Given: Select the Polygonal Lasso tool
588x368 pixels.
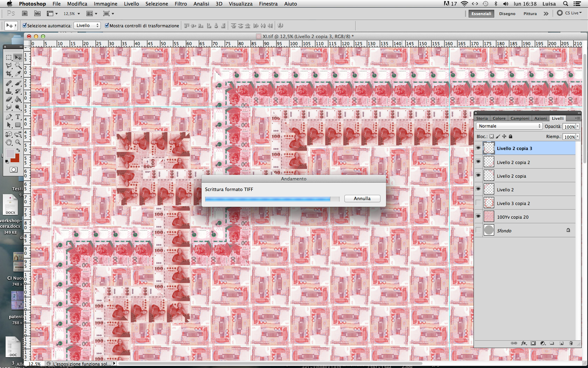Looking at the screenshot, I should [9, 66].
